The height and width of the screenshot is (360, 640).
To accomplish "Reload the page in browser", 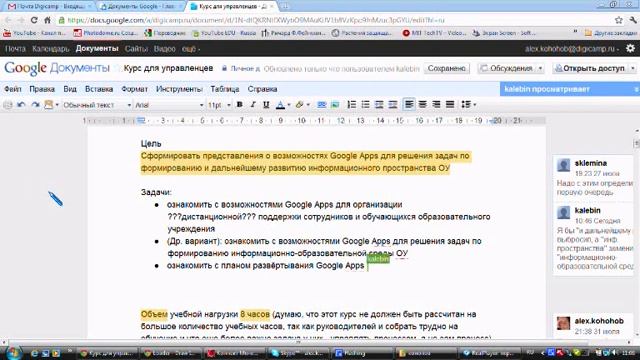I will pos(34,20).
